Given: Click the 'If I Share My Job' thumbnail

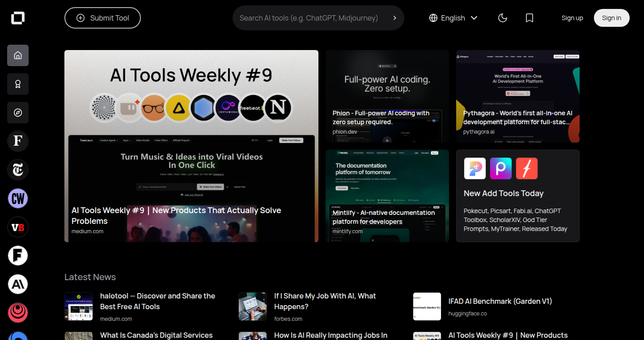Looking at the screenshot, I should click(253, 306).
